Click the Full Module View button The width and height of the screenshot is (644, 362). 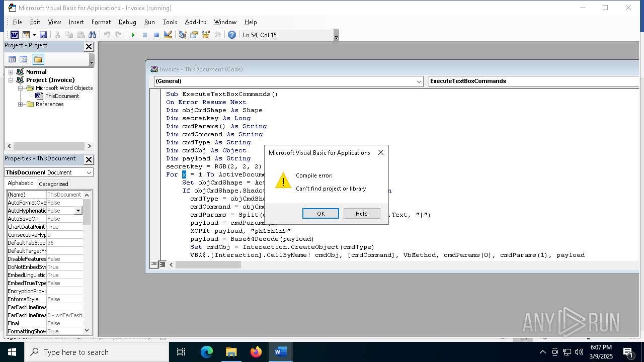click(163, 264)
